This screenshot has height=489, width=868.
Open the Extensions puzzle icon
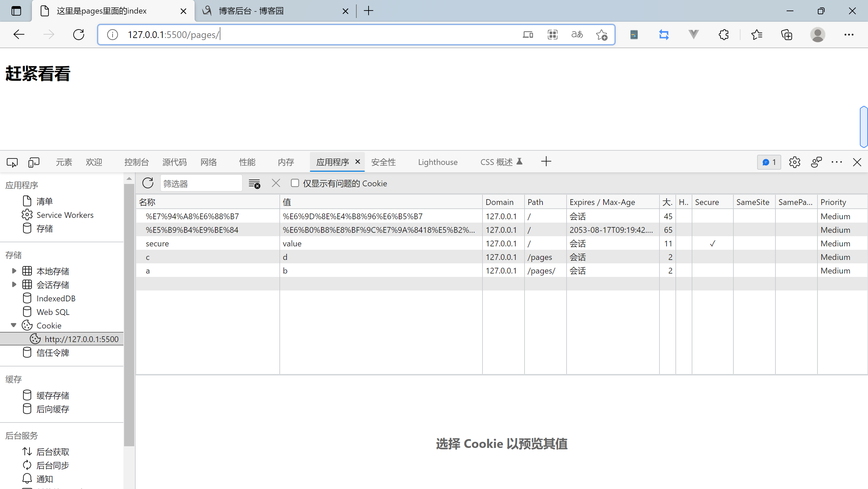pos(724,34)
